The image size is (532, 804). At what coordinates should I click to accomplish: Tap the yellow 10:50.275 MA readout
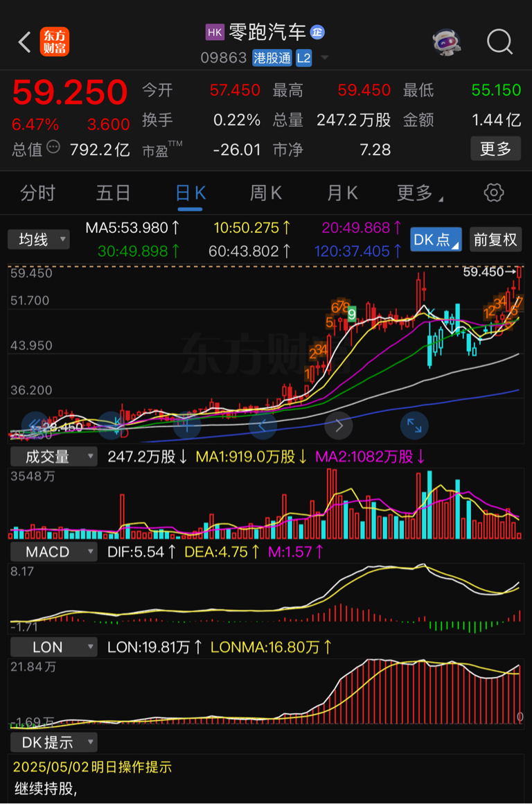(251, 227)
